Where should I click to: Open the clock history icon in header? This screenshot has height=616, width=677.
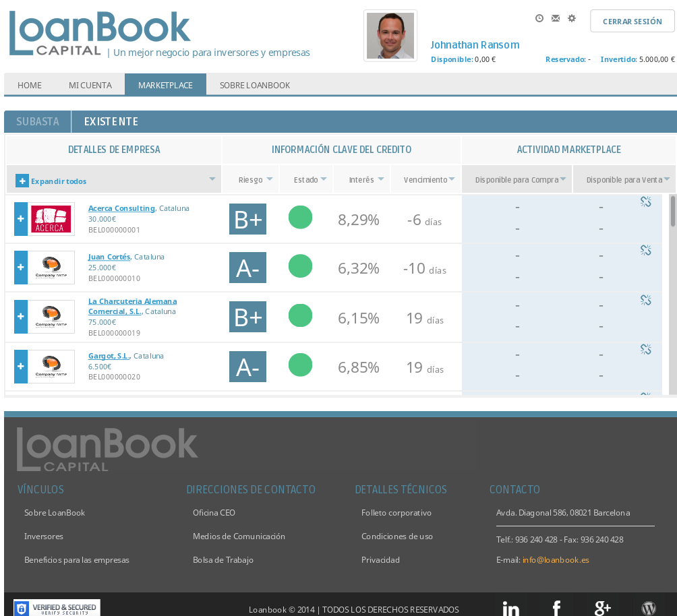(x=539, y=18)
